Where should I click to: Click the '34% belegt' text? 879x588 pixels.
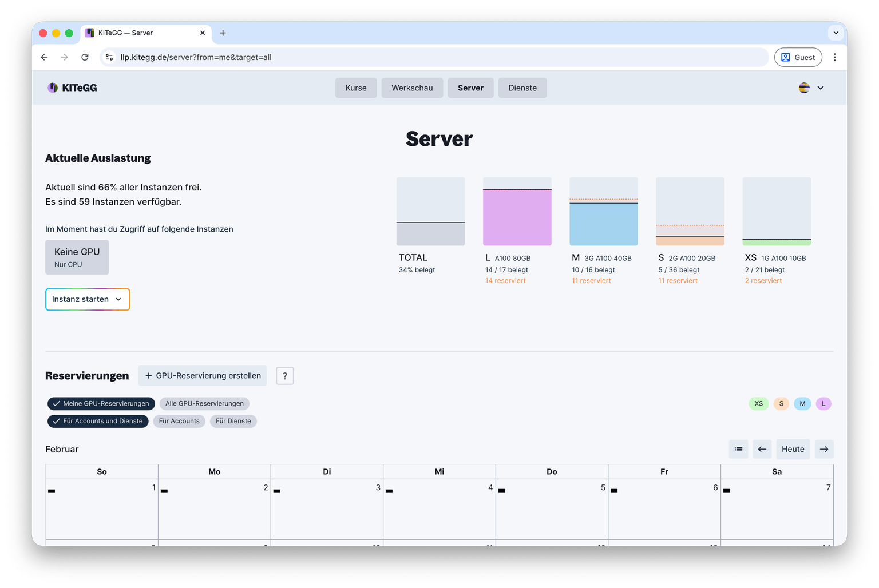(417, 270)
